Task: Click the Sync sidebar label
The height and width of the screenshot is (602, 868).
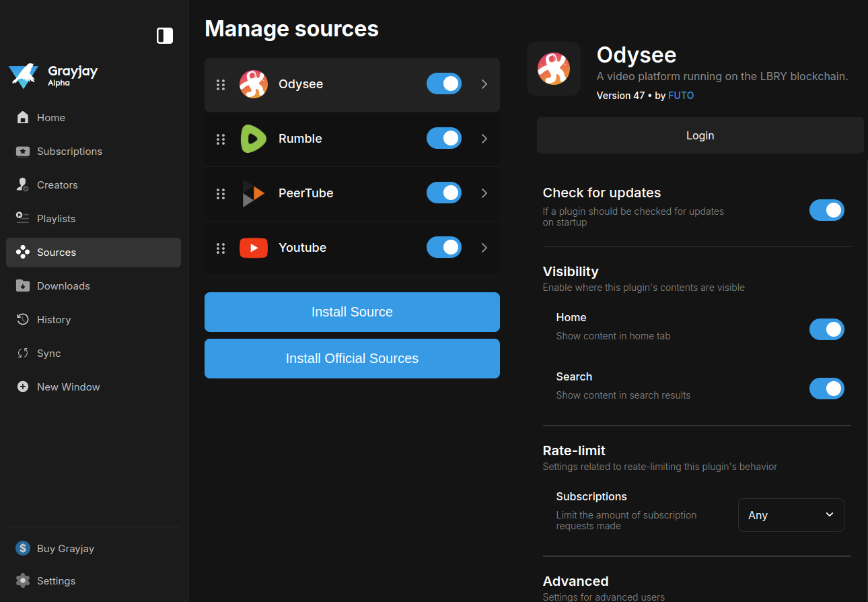Action: click(48, 354)
